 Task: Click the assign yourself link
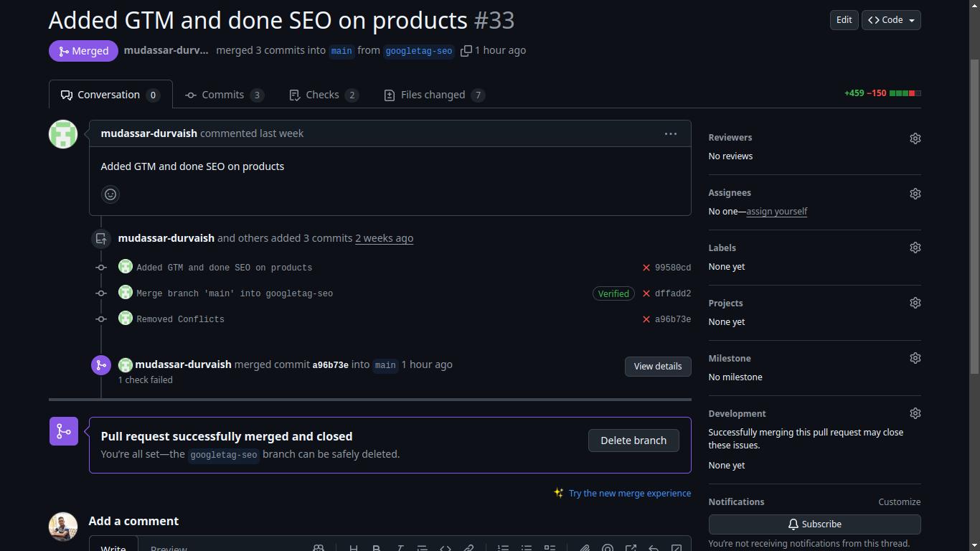coord(776,212)
